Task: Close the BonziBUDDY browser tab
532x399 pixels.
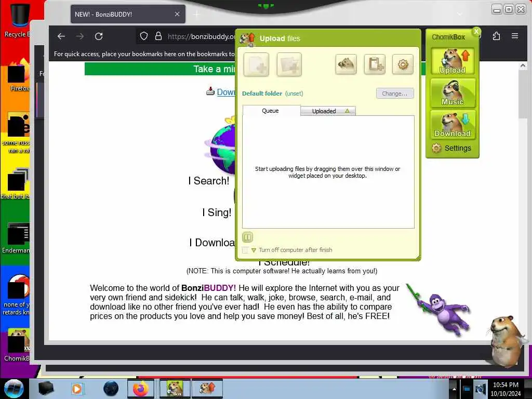Action: pyautogui.click(x=177, y=14)
